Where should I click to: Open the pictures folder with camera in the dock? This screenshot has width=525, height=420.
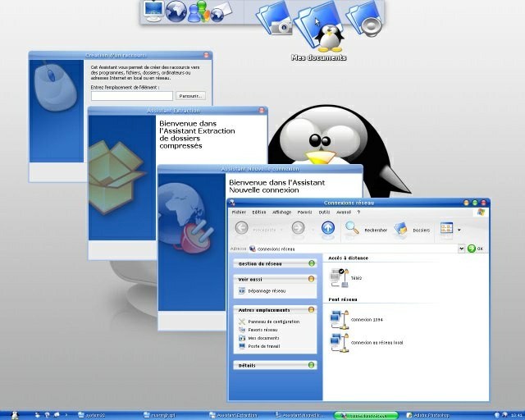[276, 17]
